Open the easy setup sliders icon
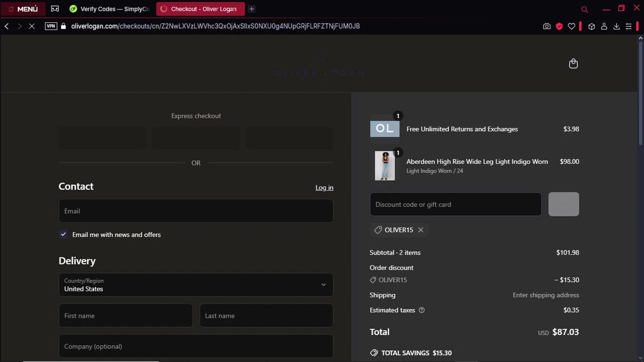The height and width of the screenshot is (362, 644). 629,26
